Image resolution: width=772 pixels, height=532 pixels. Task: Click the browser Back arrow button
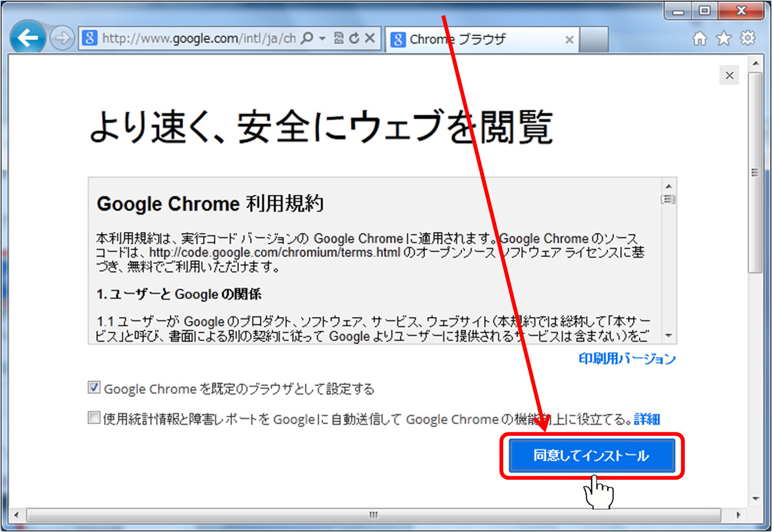(28, 39)
